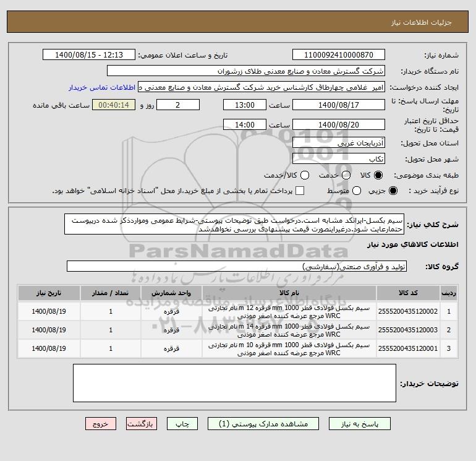Click delivery city تکاب field
The height and width of the screenshot is (461, 476).
coord(339,159)
